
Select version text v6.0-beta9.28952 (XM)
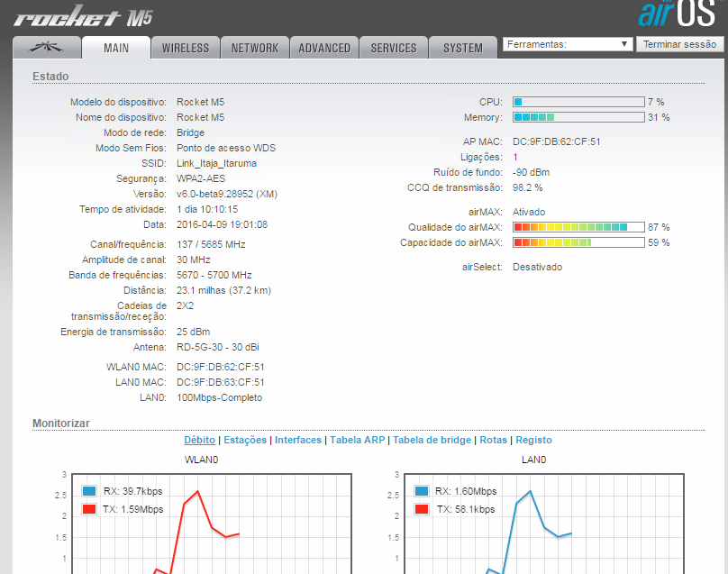(x=226, y=194)
